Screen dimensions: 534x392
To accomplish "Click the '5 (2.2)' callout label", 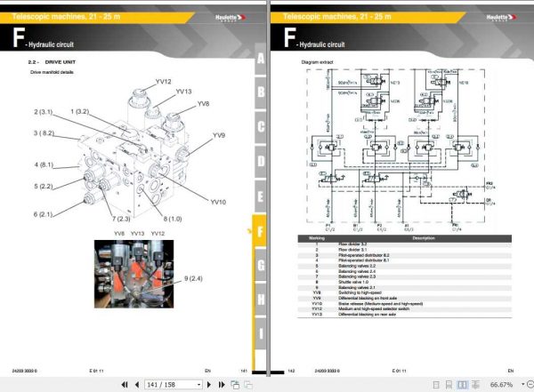I will tap(44, 186).
